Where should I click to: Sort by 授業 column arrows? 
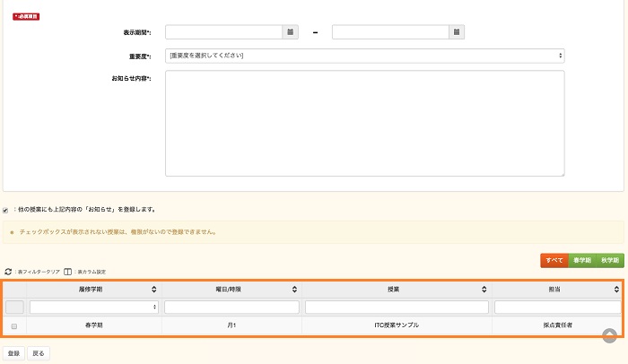pyautogui.click(x=484, y=290)
